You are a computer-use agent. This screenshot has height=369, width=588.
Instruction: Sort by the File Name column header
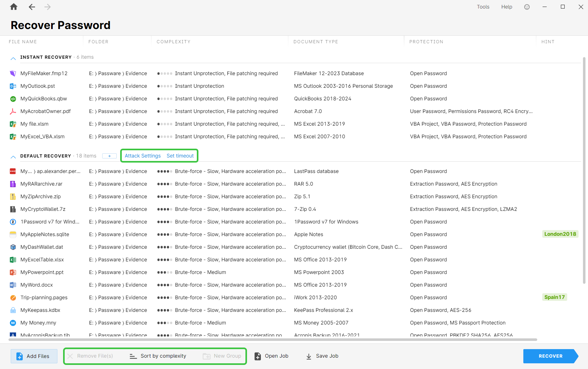click(x=23, y=42)
